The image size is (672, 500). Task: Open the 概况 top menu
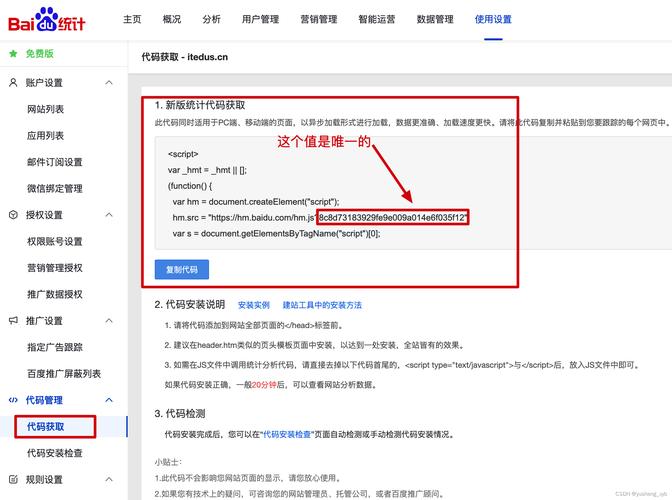[x=172, y=19]
